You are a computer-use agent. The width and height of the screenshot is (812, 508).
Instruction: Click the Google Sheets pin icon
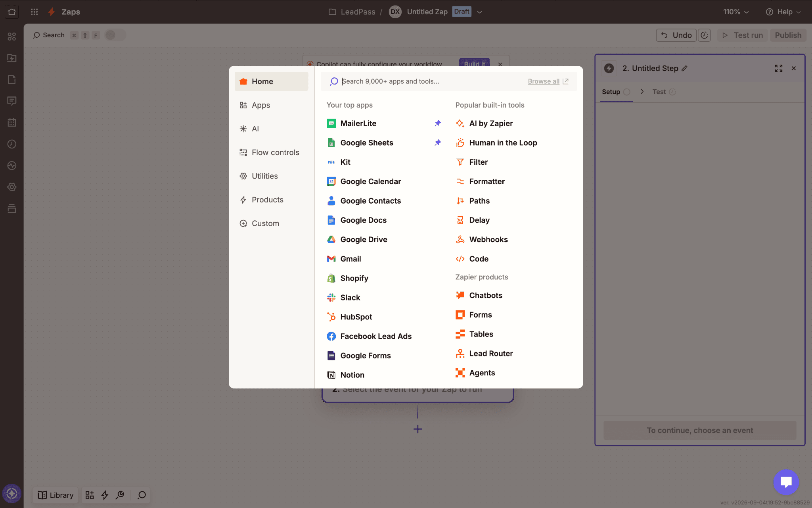[438, 143]
